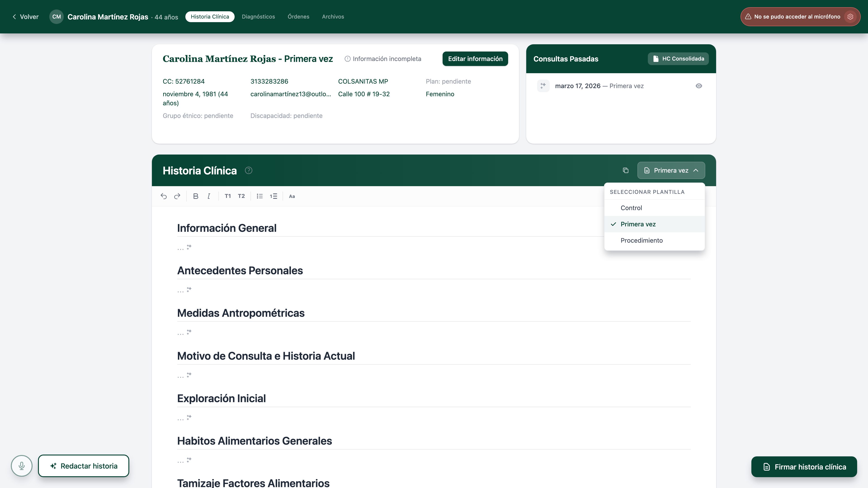Viewport: 868px width, 488px height.
Task: Switch to the Órdenes tab
Action: (x=298, y=16)
